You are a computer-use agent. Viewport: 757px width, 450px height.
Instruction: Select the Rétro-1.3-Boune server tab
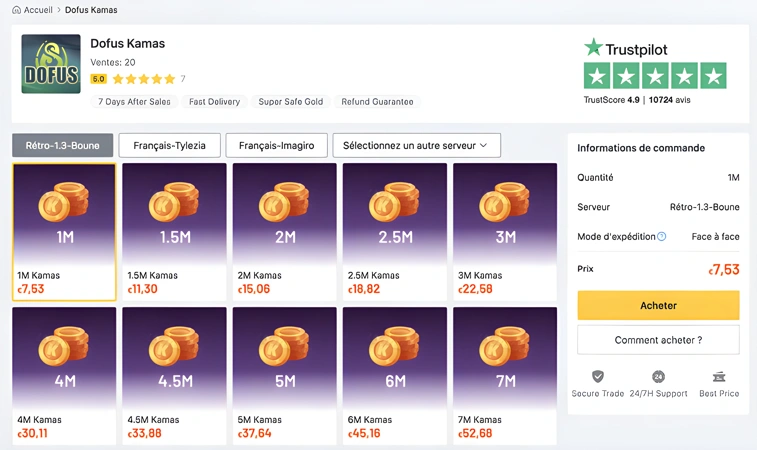(62, 145)
